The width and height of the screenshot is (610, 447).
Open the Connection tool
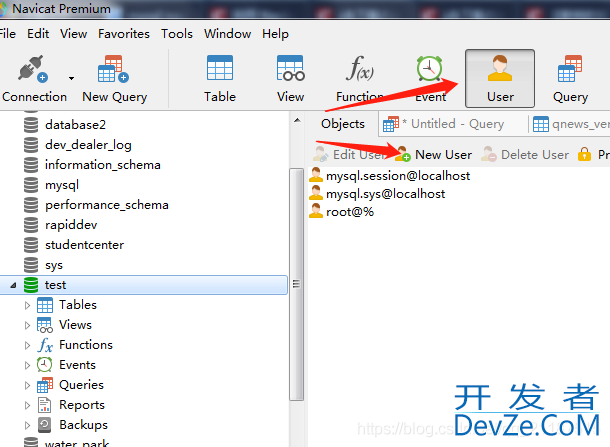34,79
